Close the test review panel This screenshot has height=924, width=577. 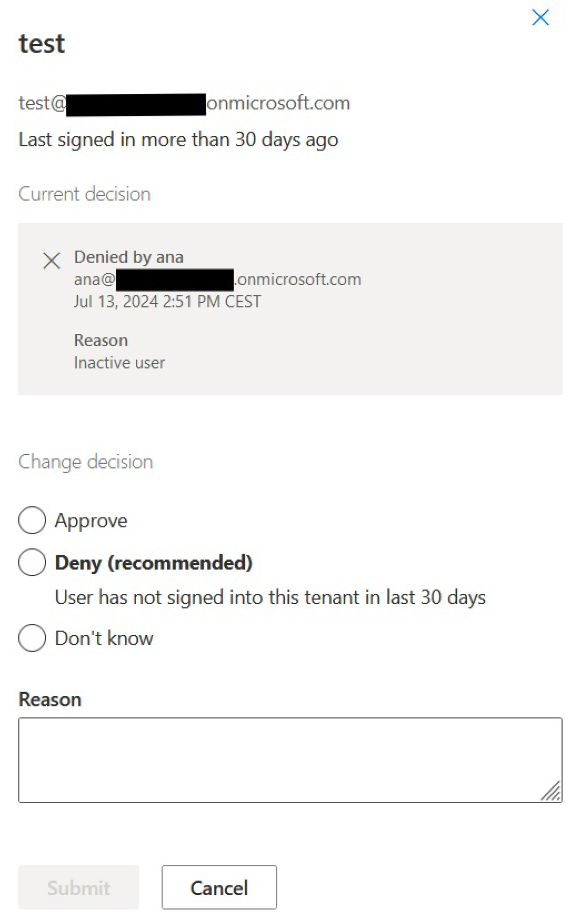pyautogui.click(x=540, y=18)
